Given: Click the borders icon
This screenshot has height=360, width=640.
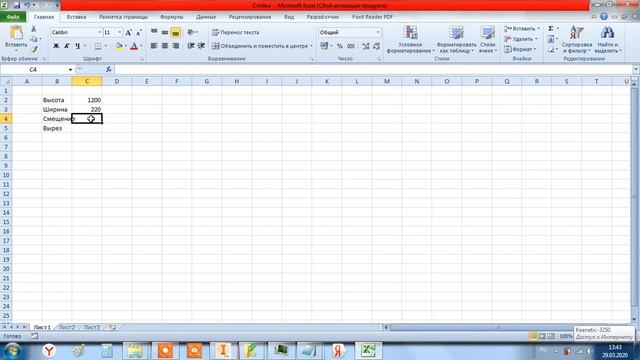Looking at the screenshot, I should pyautogui.click(x=98, y=46).
